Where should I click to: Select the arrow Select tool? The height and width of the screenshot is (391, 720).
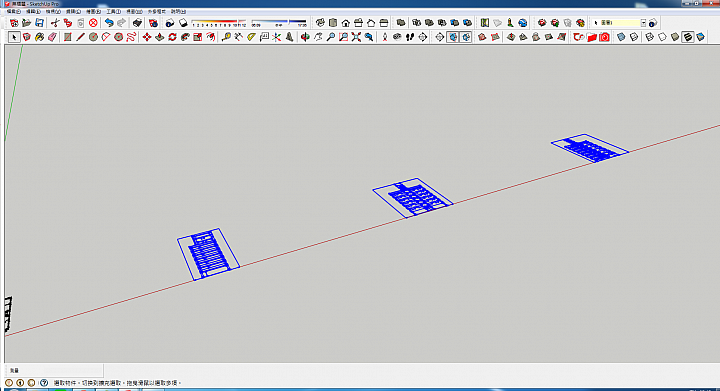[14, 37]
